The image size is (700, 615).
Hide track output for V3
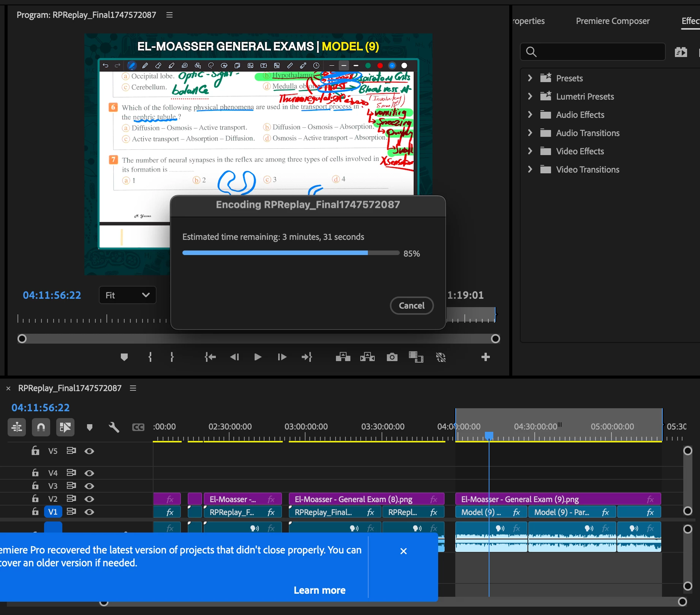[x=89, y=486]
